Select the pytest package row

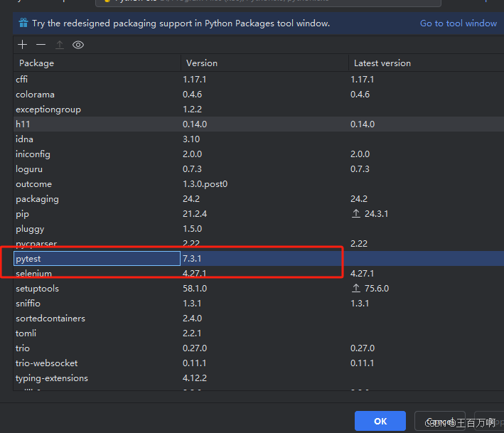coord(259,259)
